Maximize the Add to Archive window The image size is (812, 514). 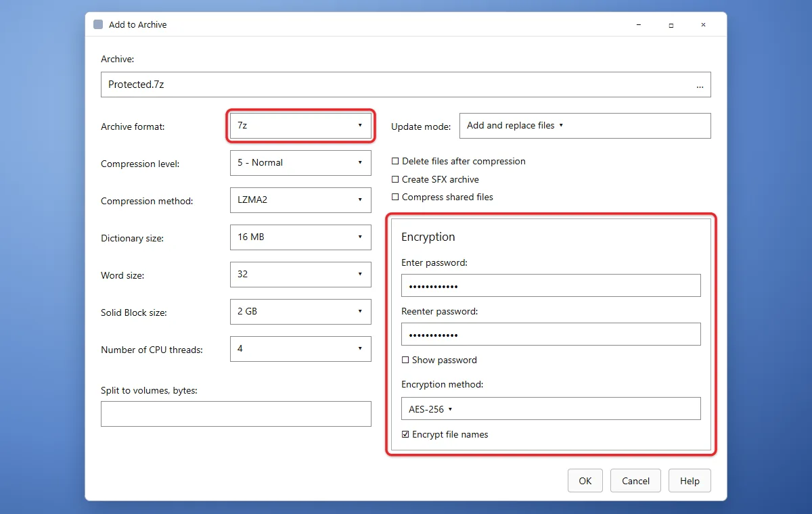[671, 24]
